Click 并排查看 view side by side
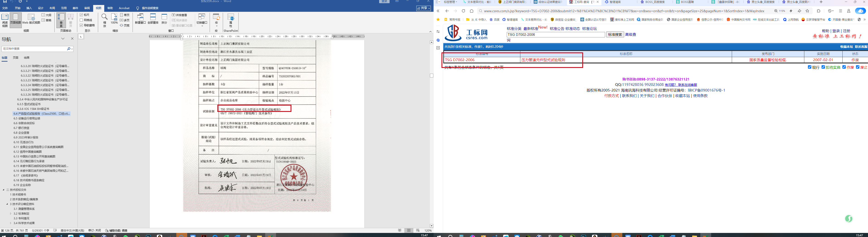The width and height of the screenshot is (868, 237). [x=179, y=15]
